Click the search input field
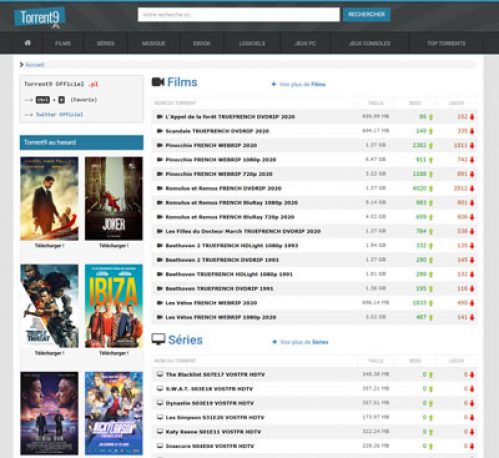The image size is (499, 458). (x=239, y=15)
